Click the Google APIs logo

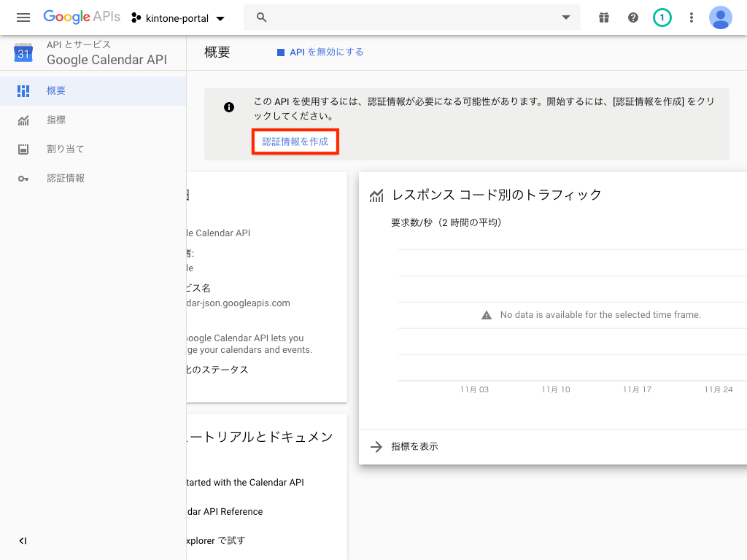(x=81, y=17)
